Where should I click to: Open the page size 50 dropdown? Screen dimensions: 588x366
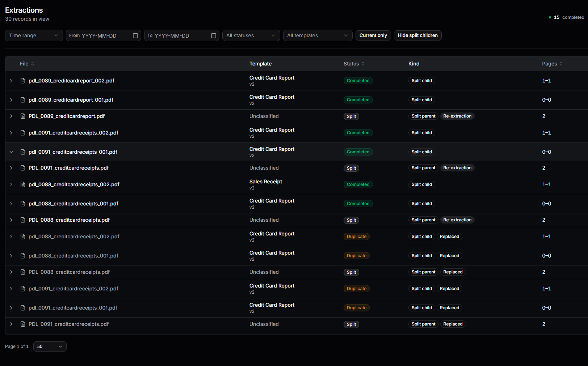[x=50, y=346]
